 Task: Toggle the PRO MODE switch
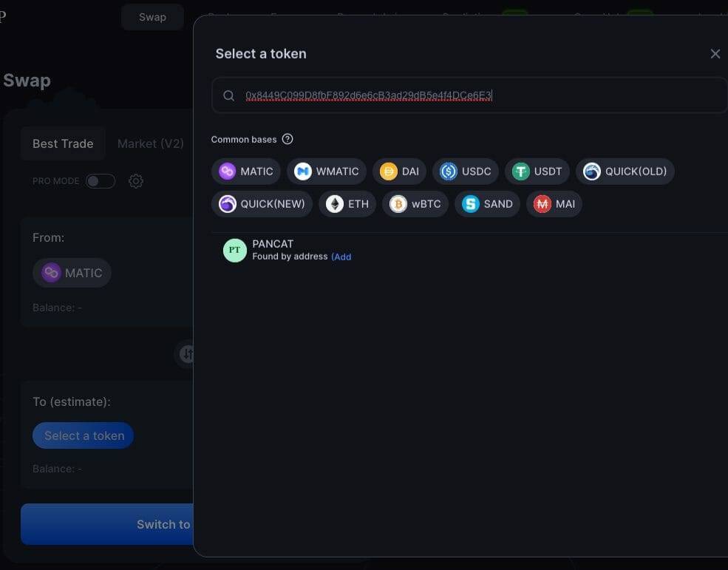click(101, 181)
